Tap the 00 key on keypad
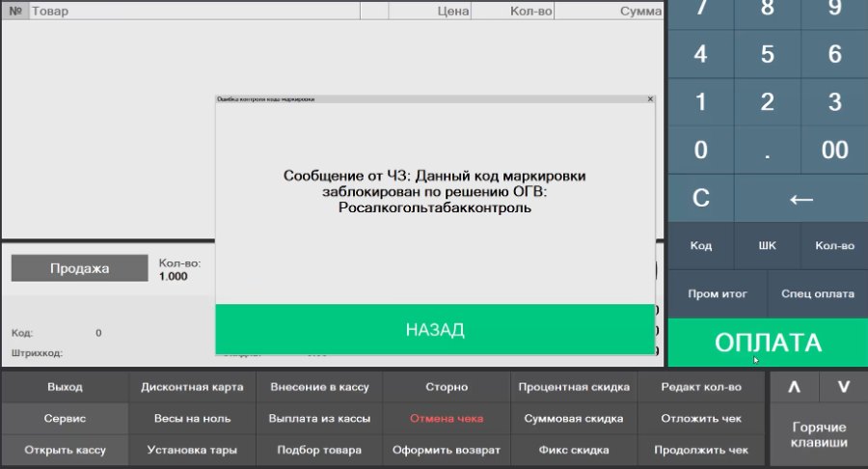Image resolution: width=868 pixels, height=469 pixels. click(835, 150)
